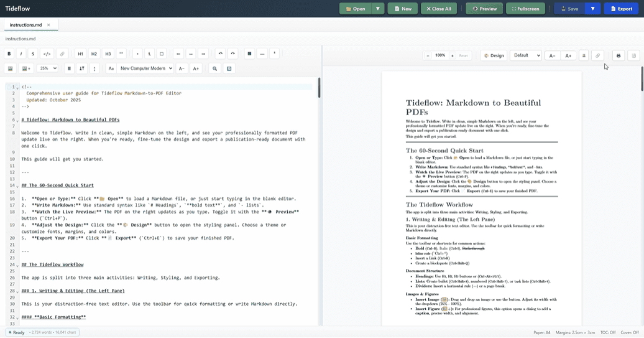
Task: Open the Design styling panel
Action: (x=494, y=55)
